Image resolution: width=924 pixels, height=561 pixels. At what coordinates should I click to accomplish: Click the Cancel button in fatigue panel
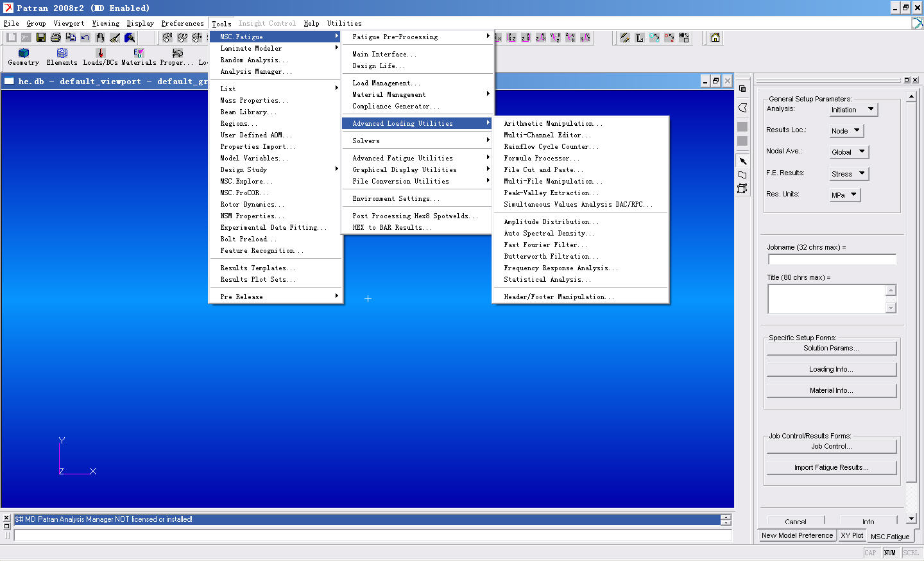coord(796,521)
